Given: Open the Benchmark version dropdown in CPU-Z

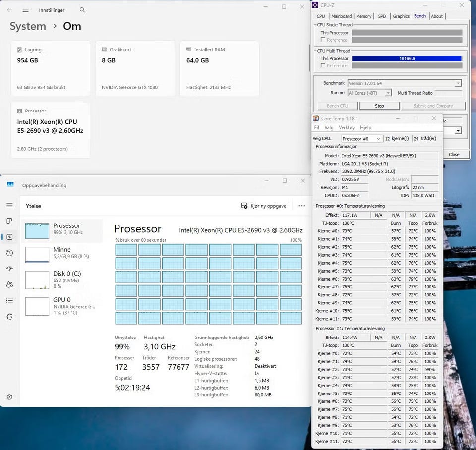Looking at the screenshot, I should click(x=458, y=83).
